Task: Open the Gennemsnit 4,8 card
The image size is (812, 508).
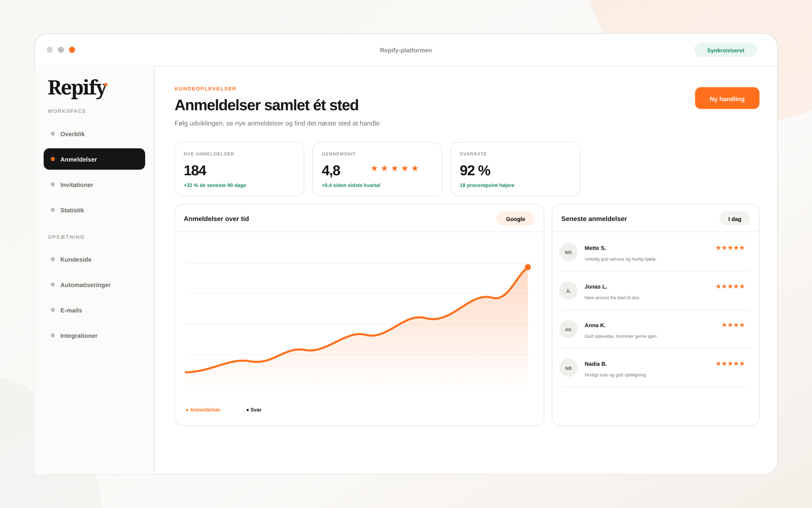Action: coord(377,169)
